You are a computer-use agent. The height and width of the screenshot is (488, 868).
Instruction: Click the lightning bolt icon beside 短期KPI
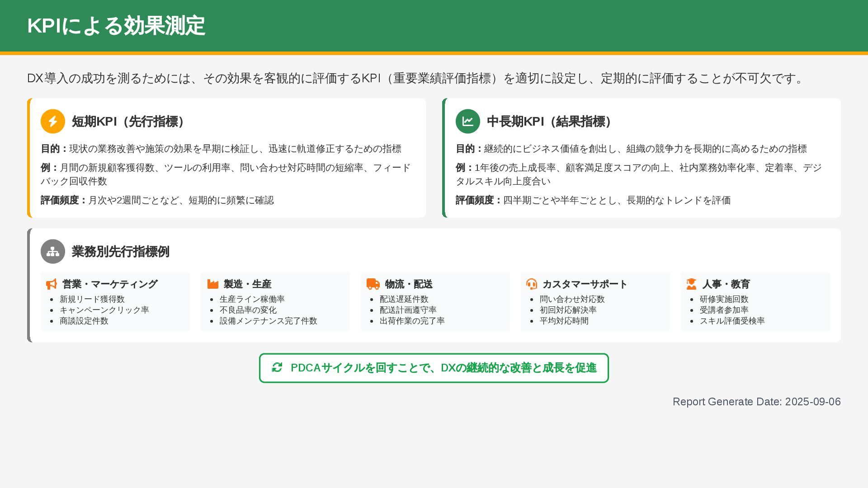tap(53, 122)
